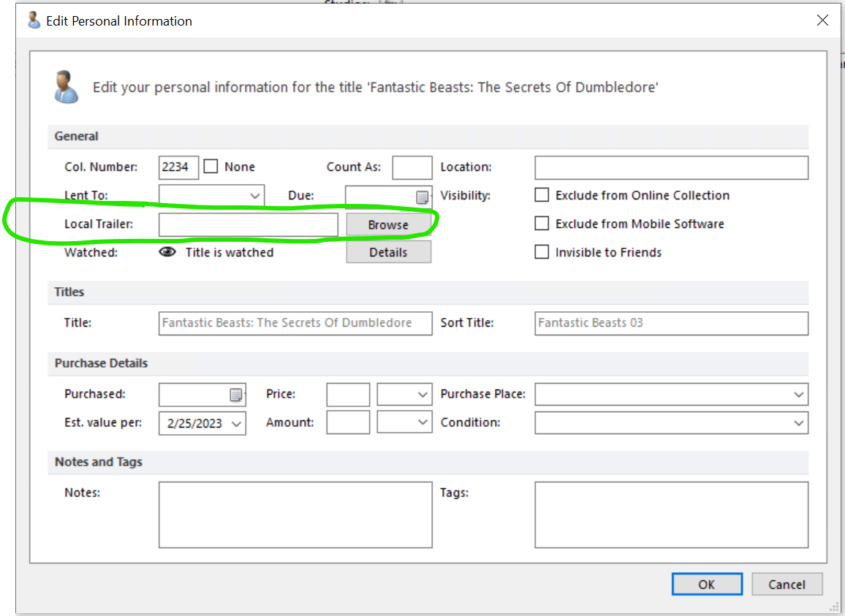Click the Purchase Details section header

click(x=428, y=363)
